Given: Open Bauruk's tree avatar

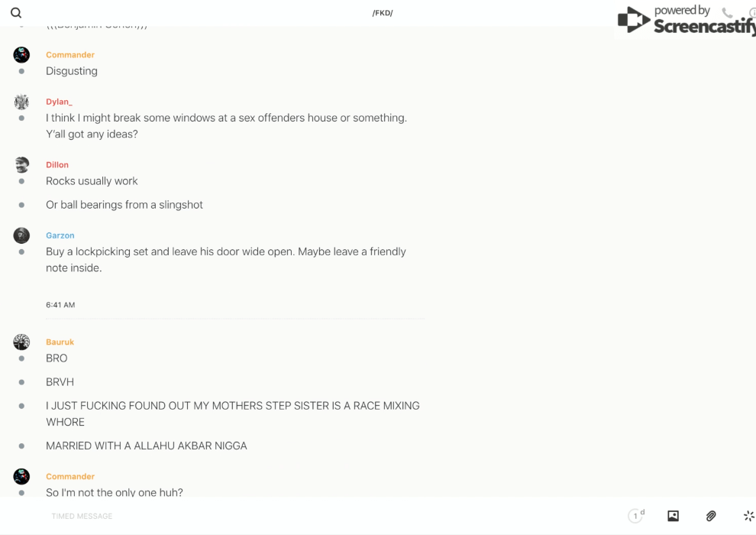Looking at the screenshot, I should [x=21, y=342].
